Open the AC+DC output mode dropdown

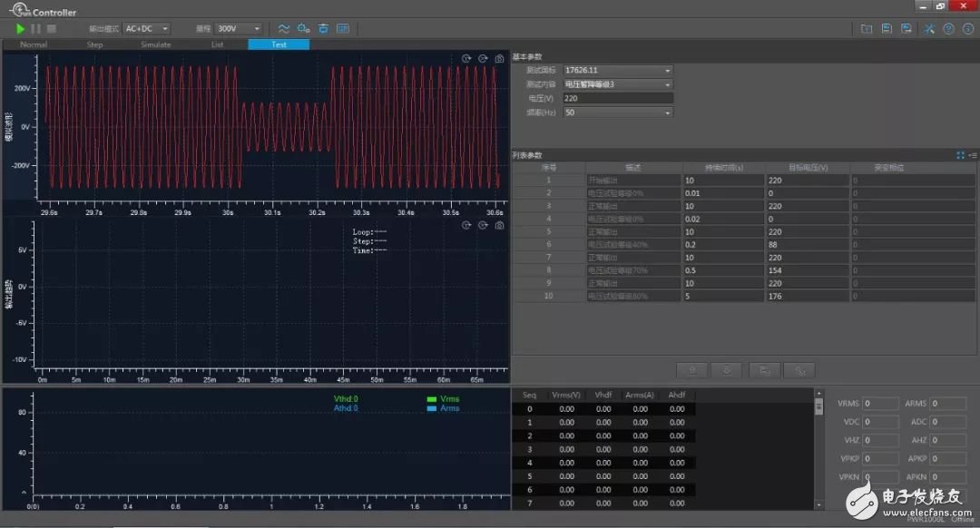point(146,29)
